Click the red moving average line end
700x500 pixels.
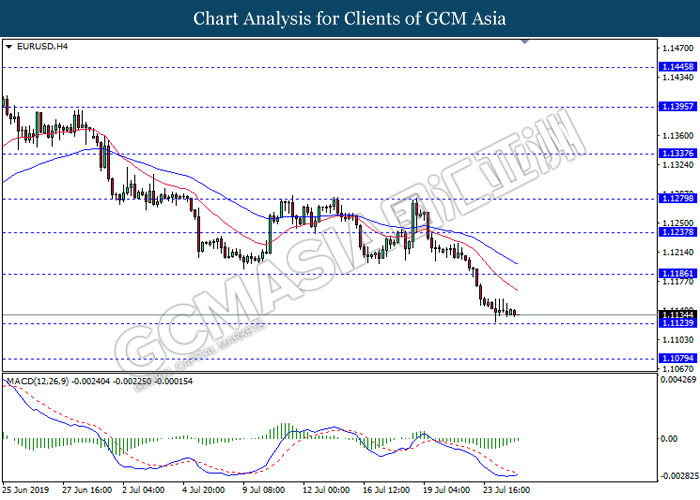tap(517, 290)
